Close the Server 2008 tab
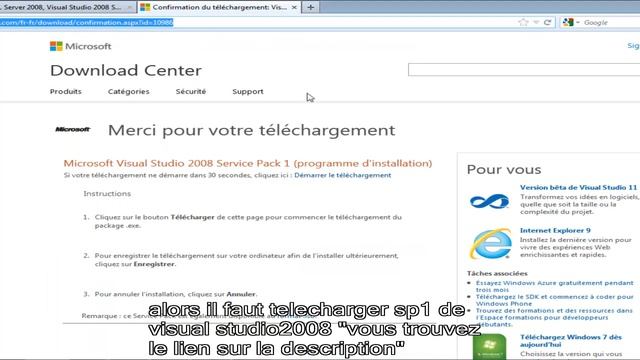The image size is (640, 360). tap(129, 7)
